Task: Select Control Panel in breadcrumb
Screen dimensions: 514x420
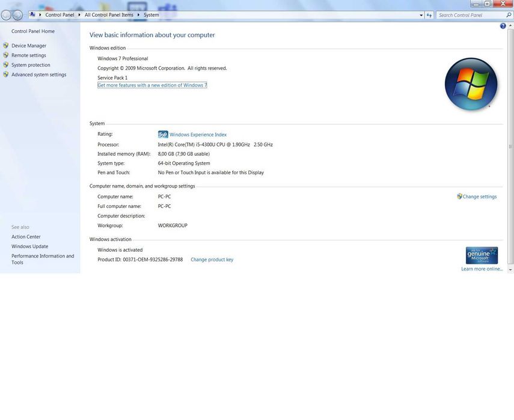Action: coord(60,15)
